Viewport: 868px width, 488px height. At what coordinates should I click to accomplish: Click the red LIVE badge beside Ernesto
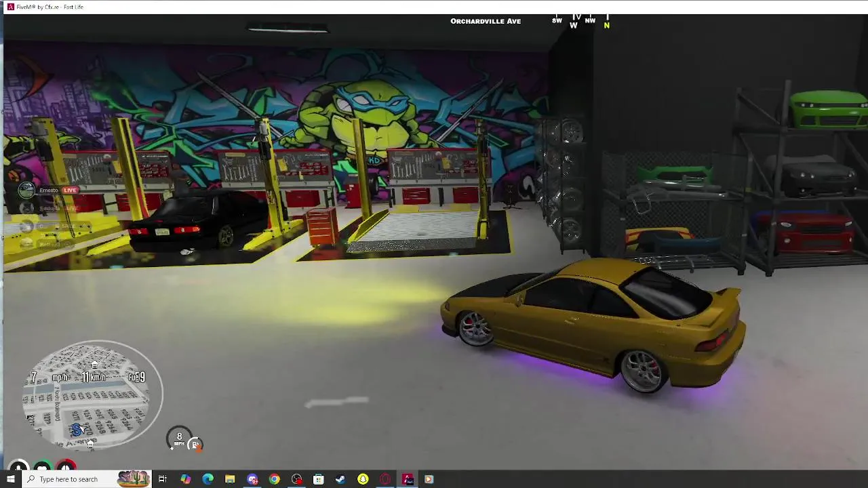[x=70, y=190]
